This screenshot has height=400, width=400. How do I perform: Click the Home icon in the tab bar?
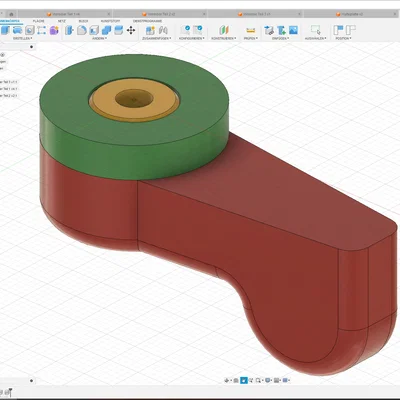pyautogui.click(x=11, y=14)
